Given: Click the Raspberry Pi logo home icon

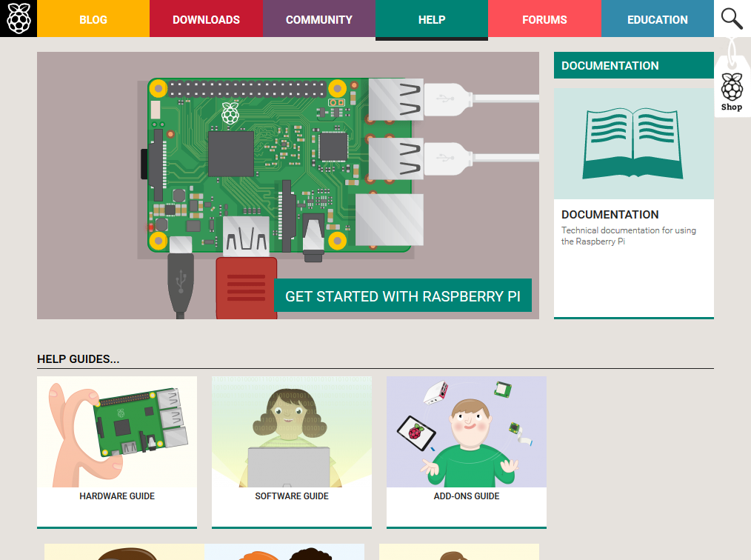Looking at the screenshot, I should click(x=19, y=19).
